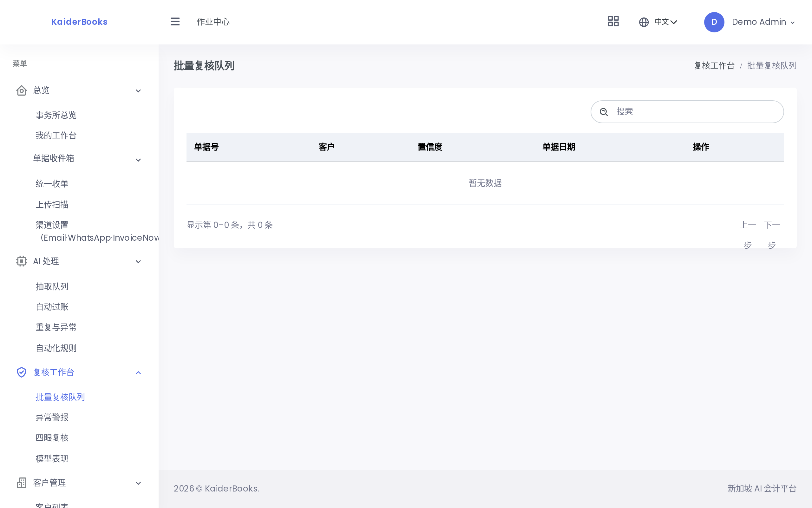The image size is (812, 508).
Task: Open 统一收单 menu item
Action: tap(52, 184)
